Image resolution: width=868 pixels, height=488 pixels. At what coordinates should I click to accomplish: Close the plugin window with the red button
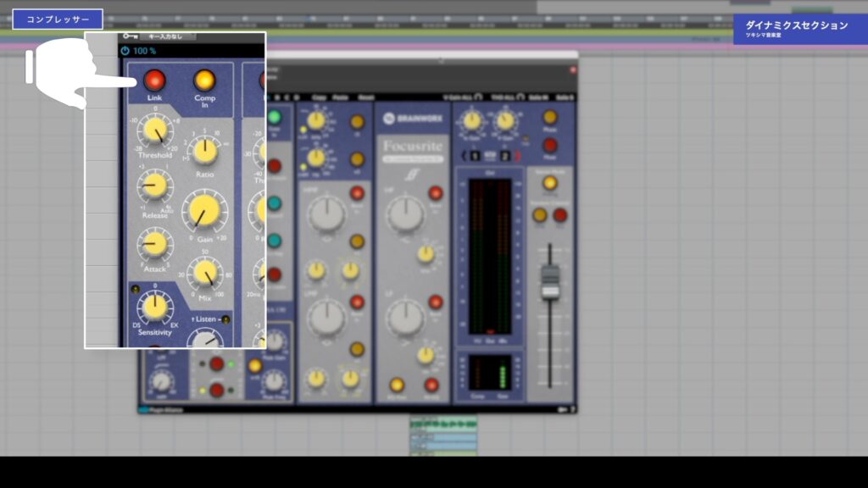pos(573,69)
